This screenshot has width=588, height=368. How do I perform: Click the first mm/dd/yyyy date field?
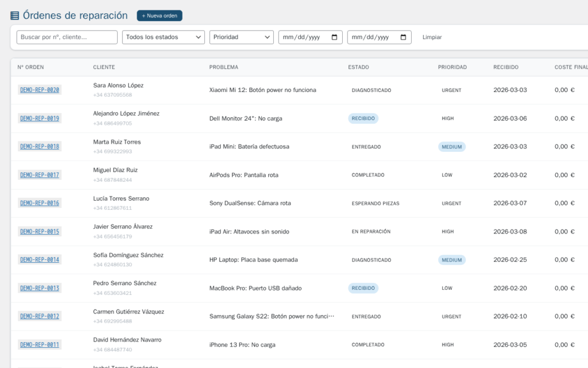click(x=304, y=37)
